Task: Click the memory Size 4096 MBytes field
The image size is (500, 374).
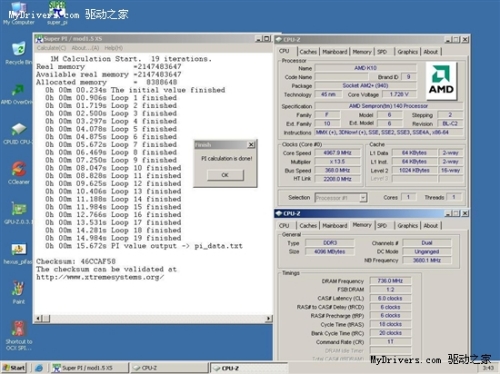Action: (330, 251)
